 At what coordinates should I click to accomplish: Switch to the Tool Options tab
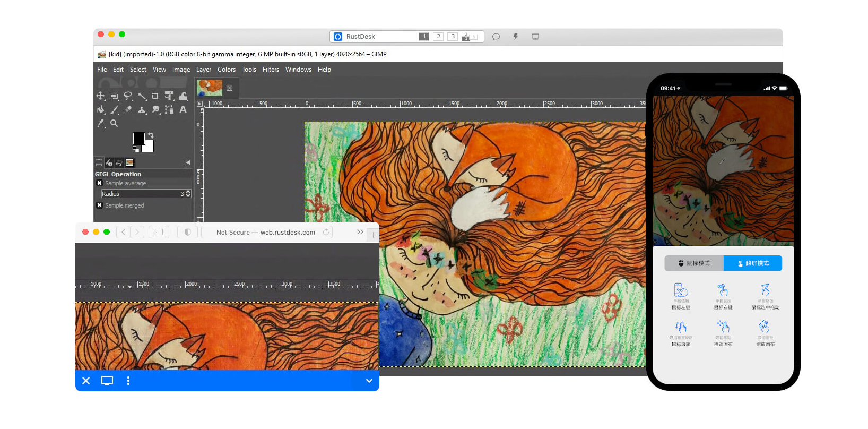tap(99, 162)
